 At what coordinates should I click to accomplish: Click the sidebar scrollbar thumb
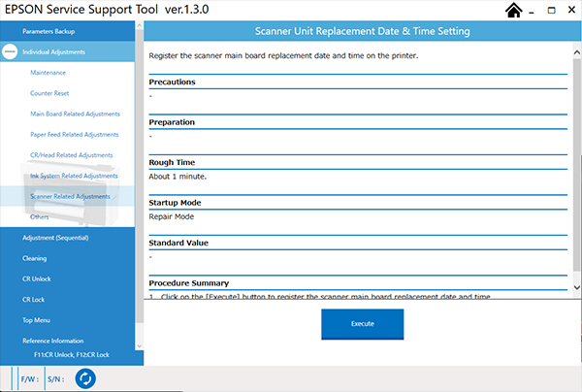click(x=139, y=177)
